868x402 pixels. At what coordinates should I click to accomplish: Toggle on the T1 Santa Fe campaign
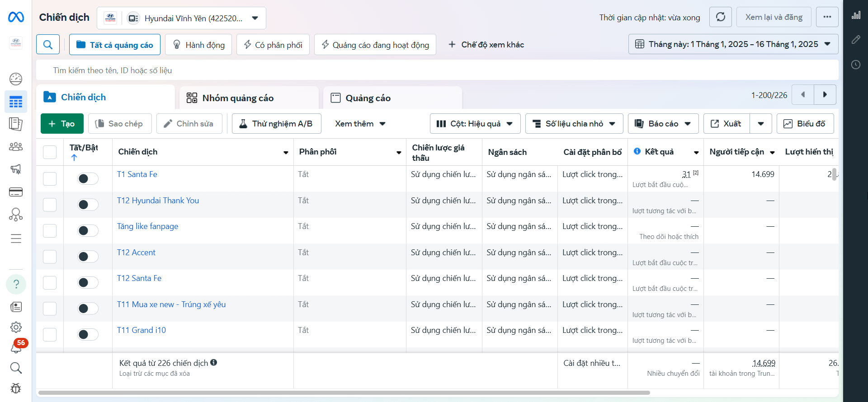[88, 179]
